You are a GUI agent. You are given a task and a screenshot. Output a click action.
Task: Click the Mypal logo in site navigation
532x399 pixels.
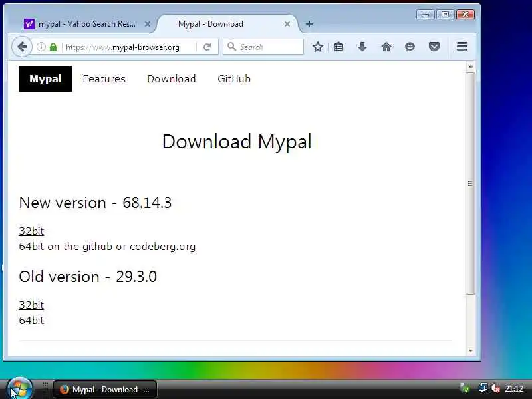pos(45,78)
